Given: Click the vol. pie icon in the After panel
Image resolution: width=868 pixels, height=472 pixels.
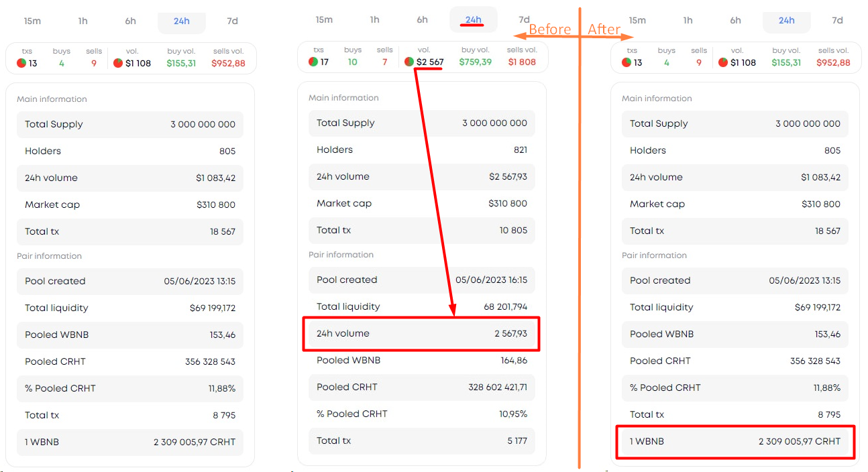Looking at the screenshot, I should (722, 62).
